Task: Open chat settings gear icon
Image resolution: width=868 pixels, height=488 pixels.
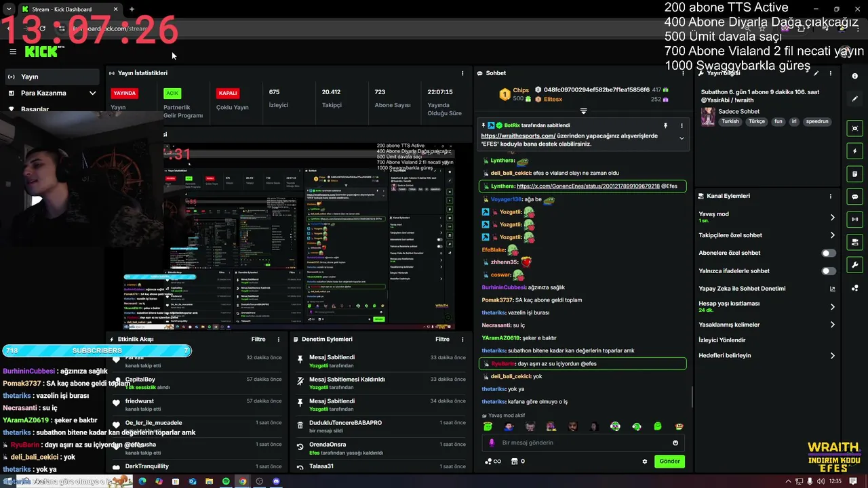Action: pyautogui.click(x=645, y=462)
